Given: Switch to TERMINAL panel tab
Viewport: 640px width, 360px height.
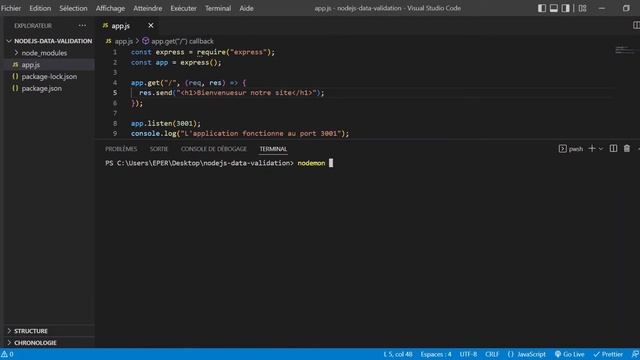Looking at the screenshot, I should pos(273,149).
